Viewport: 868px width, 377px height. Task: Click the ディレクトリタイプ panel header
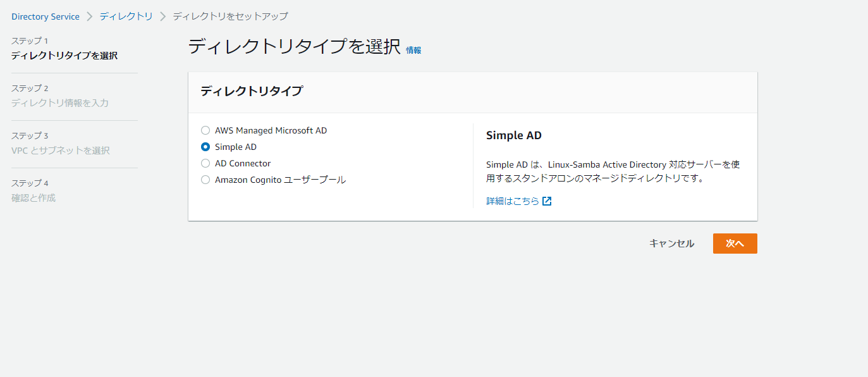252,92
